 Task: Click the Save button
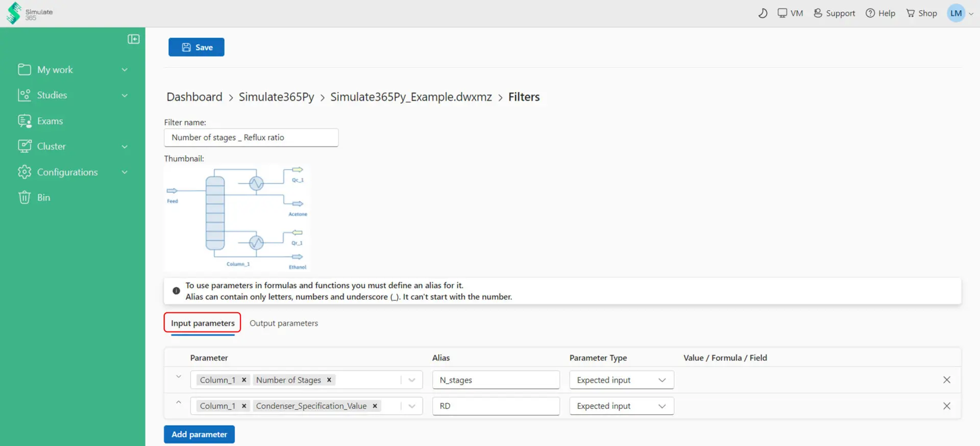point(197,47)
